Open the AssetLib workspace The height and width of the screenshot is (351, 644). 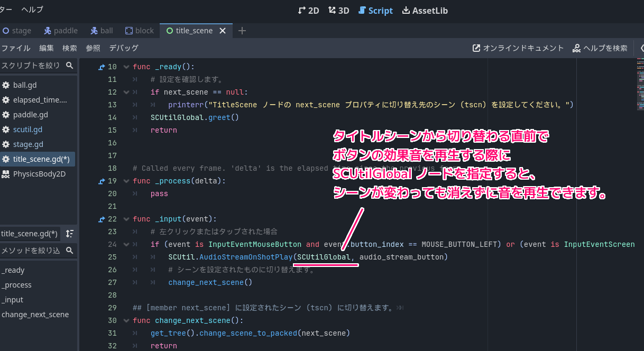click(426, 10)
